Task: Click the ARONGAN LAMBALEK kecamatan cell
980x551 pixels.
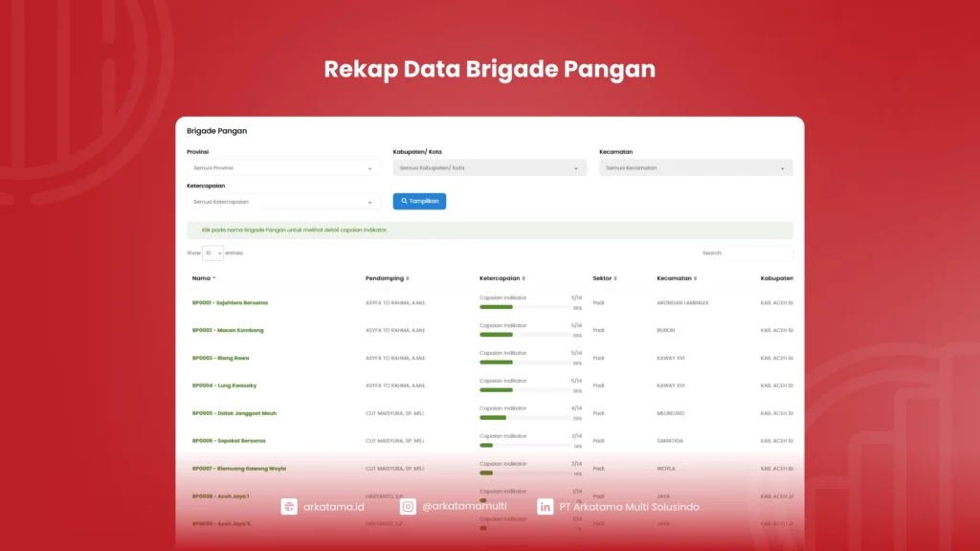Action: 682,303
